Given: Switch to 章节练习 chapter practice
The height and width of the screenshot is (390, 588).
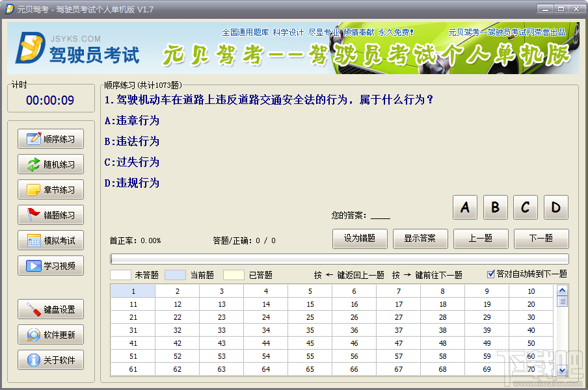Looking at the screenshot, I should click(x=50, y=189).
